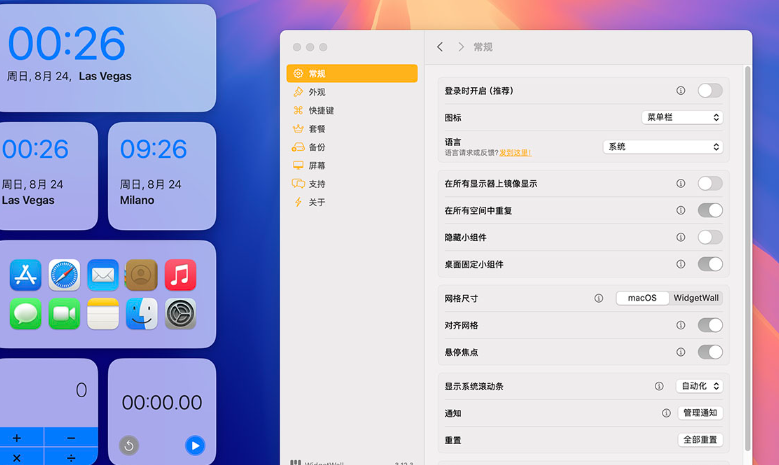Click the minus key on calculator widget
The image size is (779, 465).
tap(71, 438)
